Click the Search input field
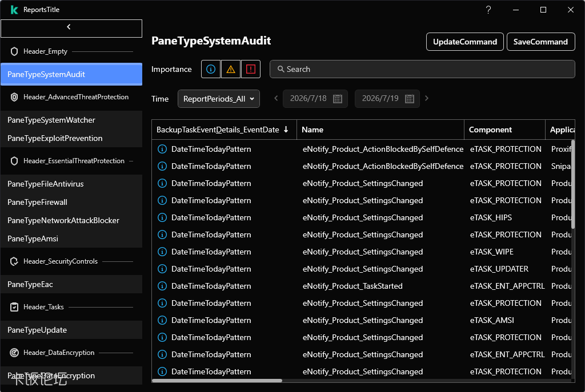This screenshot has width=585, height=392. 422,69
